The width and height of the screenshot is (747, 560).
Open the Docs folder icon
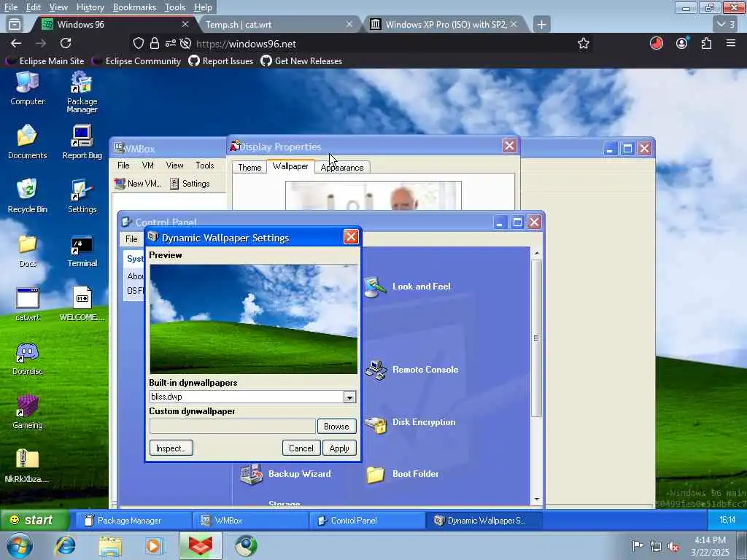coord(28,250)
